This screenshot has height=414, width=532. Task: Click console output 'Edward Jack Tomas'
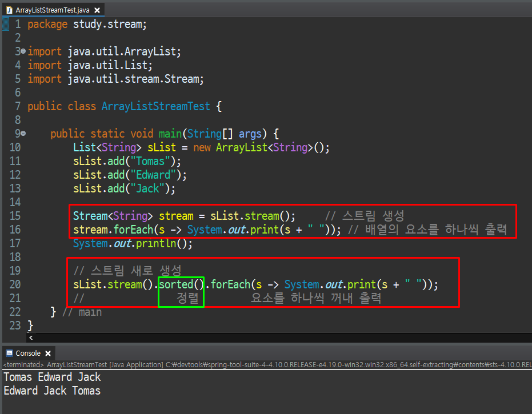point(52,391)
